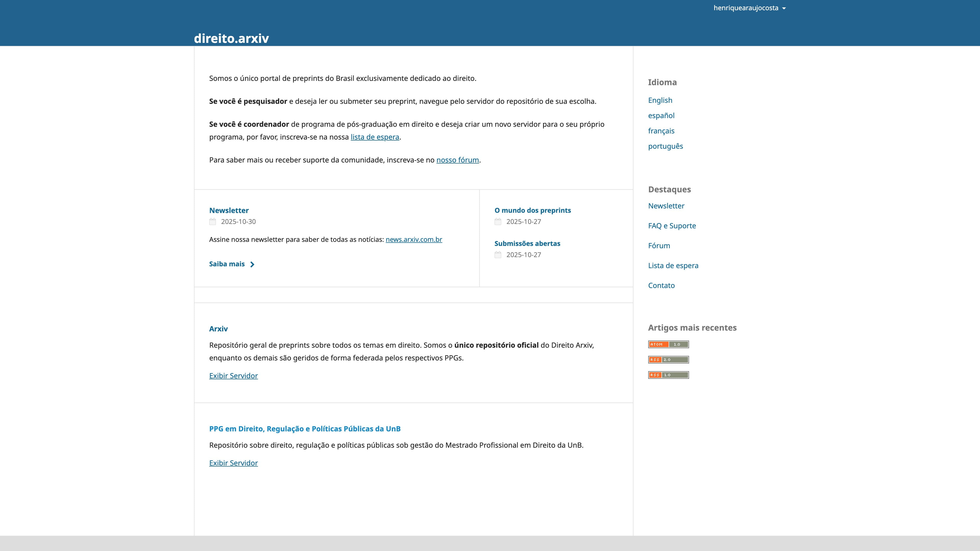Open the Fórum page from the sidebar

[x=658, y=245]
